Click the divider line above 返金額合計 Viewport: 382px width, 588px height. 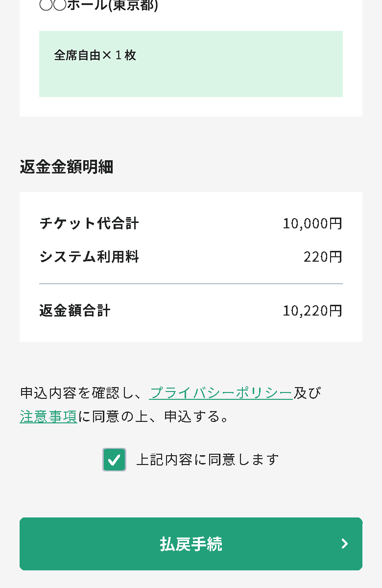[x=191, y=284]
